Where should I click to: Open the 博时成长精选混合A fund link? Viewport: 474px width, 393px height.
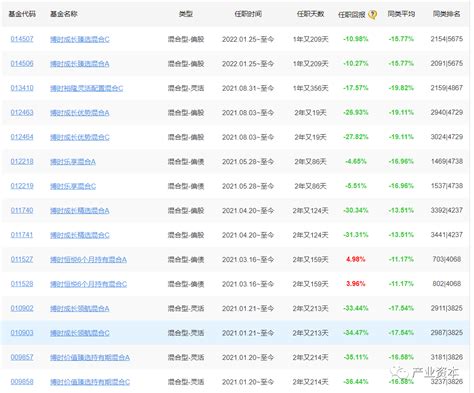(80, 211)
